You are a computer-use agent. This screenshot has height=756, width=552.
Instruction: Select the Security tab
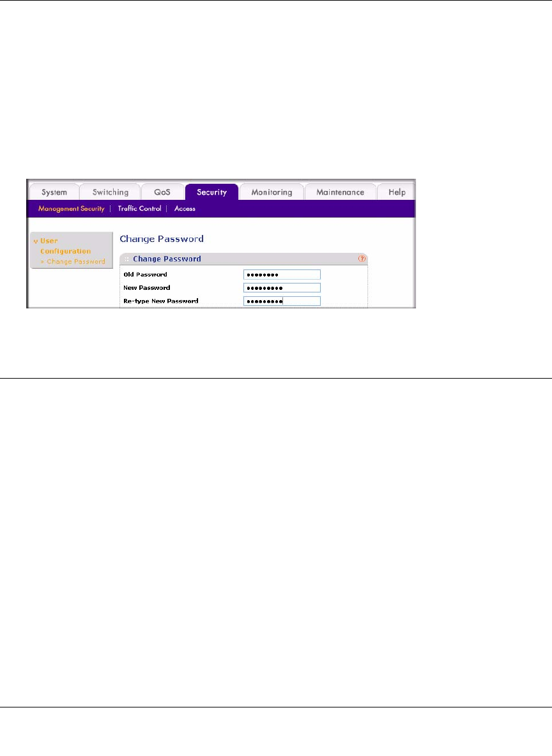[x=212, y=192]
